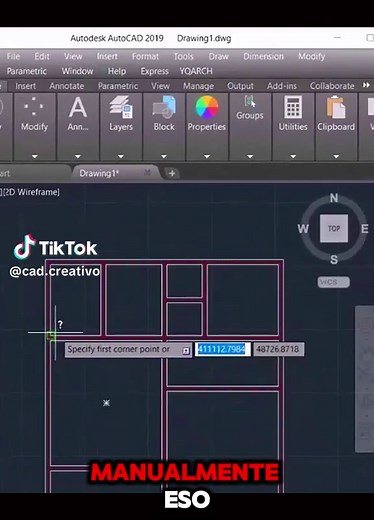Screen dimensions: 374x520
Task: Open the Dimension menu
Action: pos(263,56)
